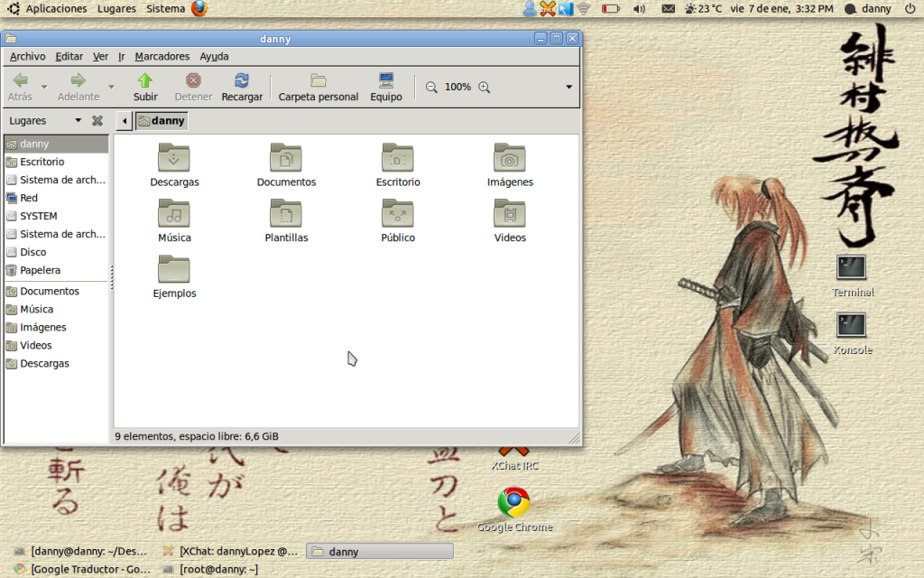The width and height of the screenshot is (924, 578).
Task: Switch to XChat dannyLopez taskbar window
Action: (231, 552)
